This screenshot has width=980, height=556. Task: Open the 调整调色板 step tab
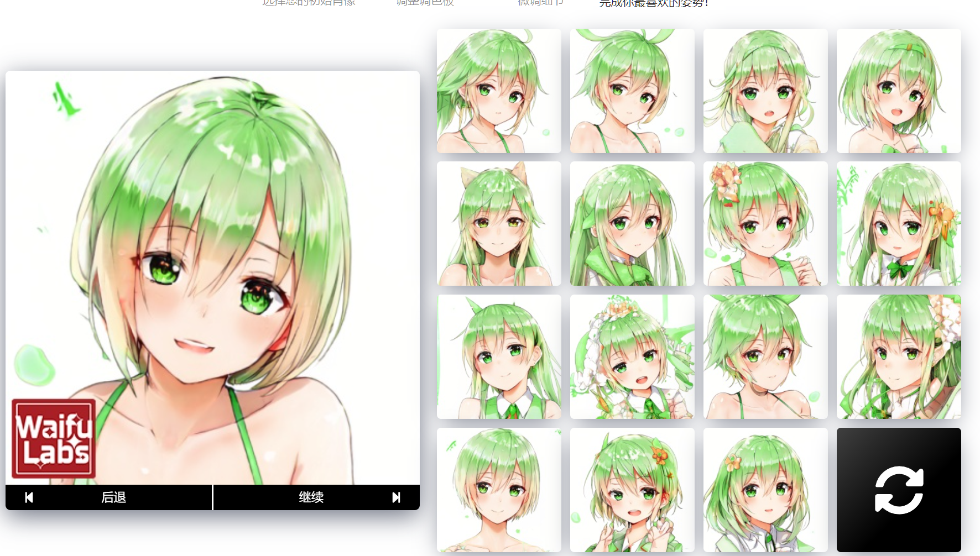point(425,3)
